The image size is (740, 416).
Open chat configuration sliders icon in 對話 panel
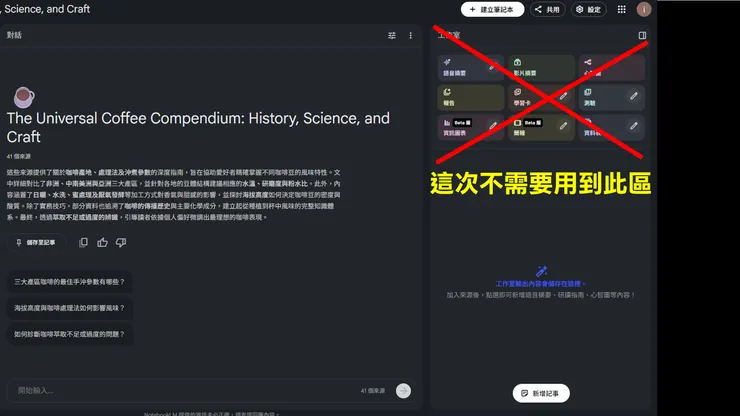[x=392, y=35]
